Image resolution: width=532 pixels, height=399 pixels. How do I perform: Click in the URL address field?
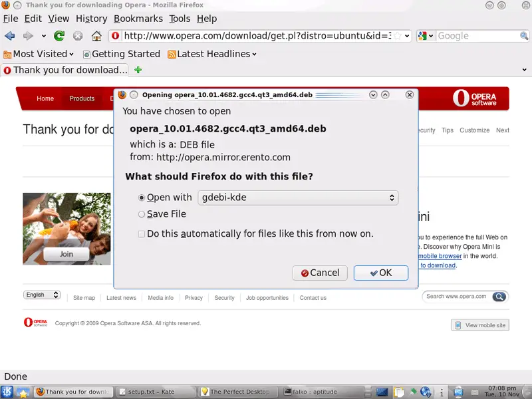pyautogui.click(x=257, y=36)
